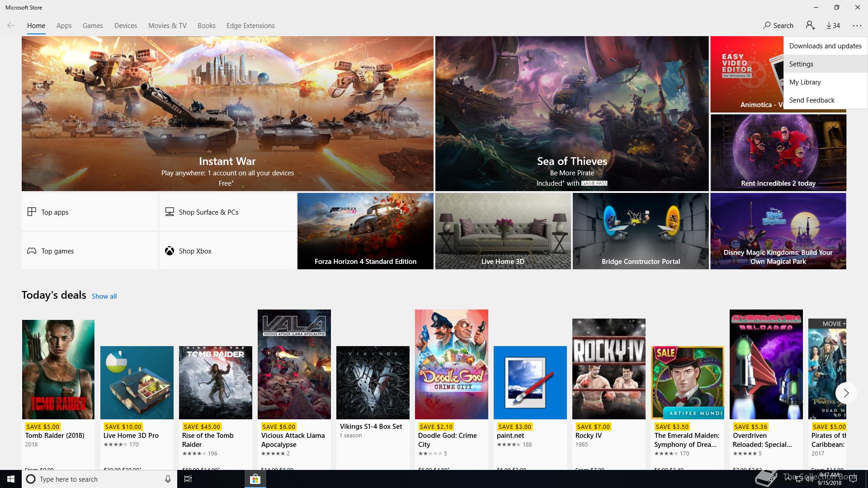
Task: Open the Rocky IV poster
Action: click(x=609, y=369)
